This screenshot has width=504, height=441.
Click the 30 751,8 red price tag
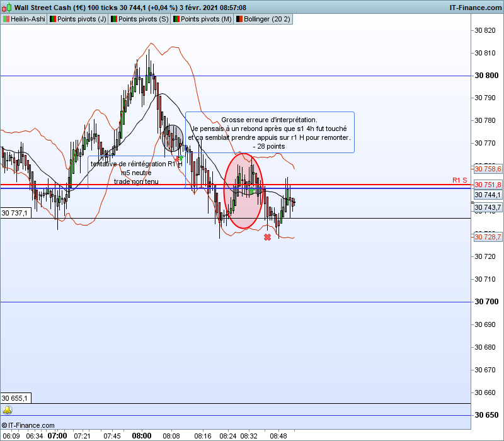tap(488, 185)
